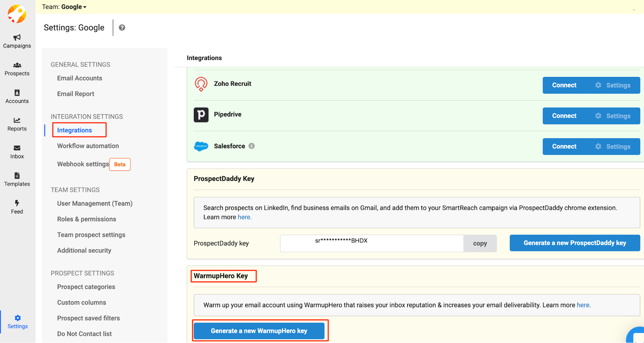Click the ProspectDaddy key field

(x=372, y=244)
